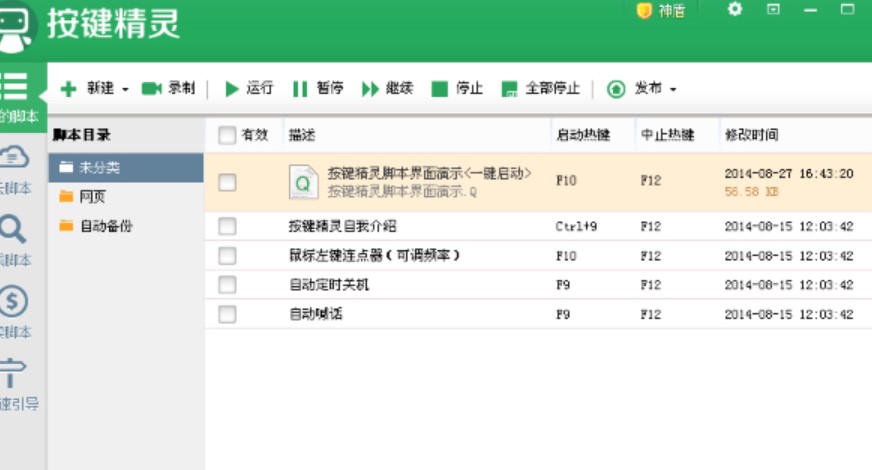Toggle the 有效 select-all checkbox in header

click(227, 135)
